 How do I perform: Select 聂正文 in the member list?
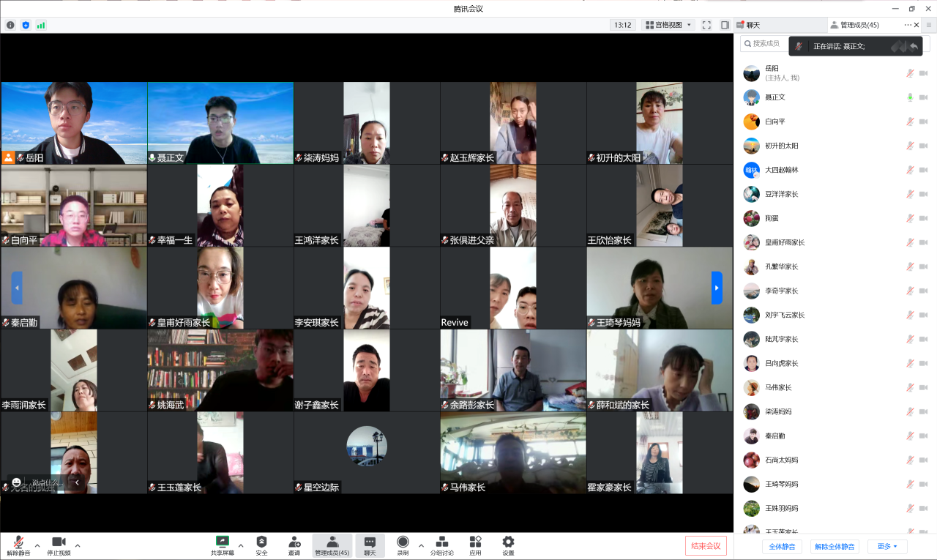[x=775, y=97]
